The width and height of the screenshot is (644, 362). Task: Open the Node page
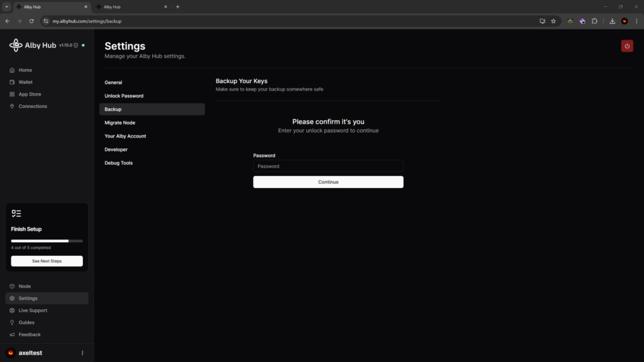pos(25,287)
